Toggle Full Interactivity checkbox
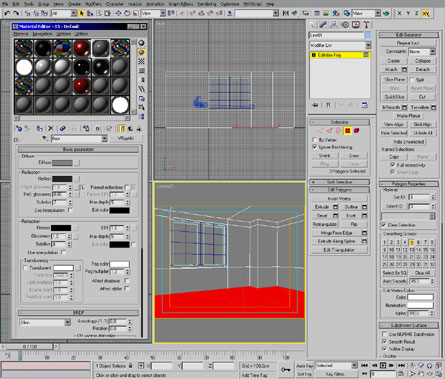The width and height of the screenshot is (445, 379). 393,165
